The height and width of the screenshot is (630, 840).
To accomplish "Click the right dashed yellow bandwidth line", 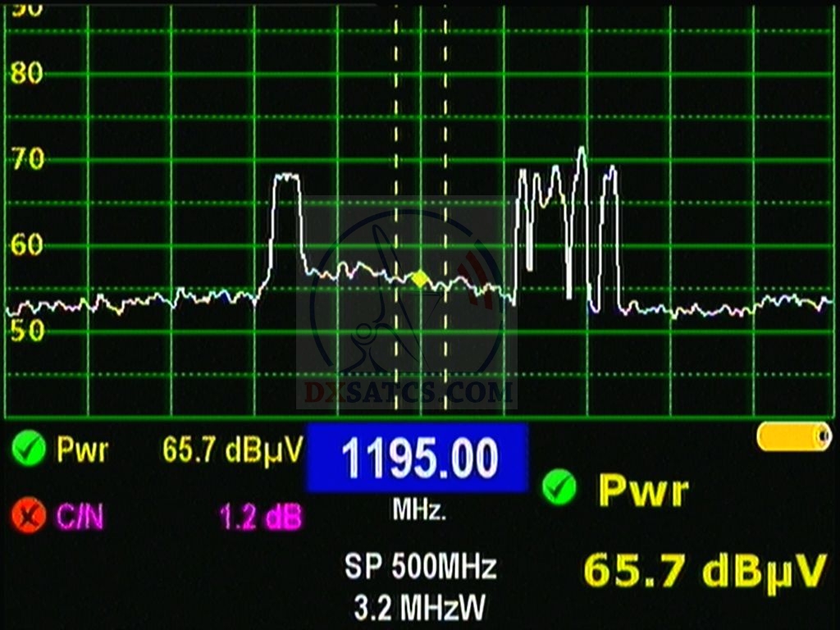I will (x=445, y=205).
